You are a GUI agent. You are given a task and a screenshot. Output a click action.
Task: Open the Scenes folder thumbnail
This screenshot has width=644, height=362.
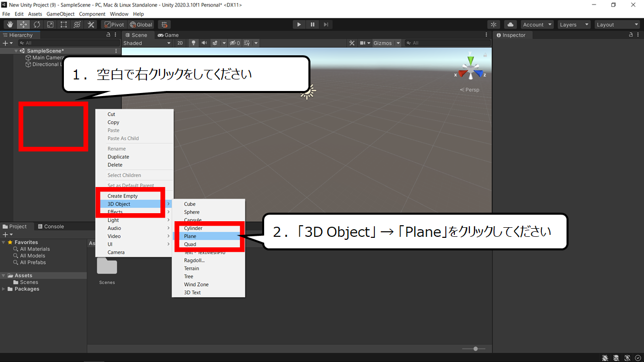(x=107, y=267)
